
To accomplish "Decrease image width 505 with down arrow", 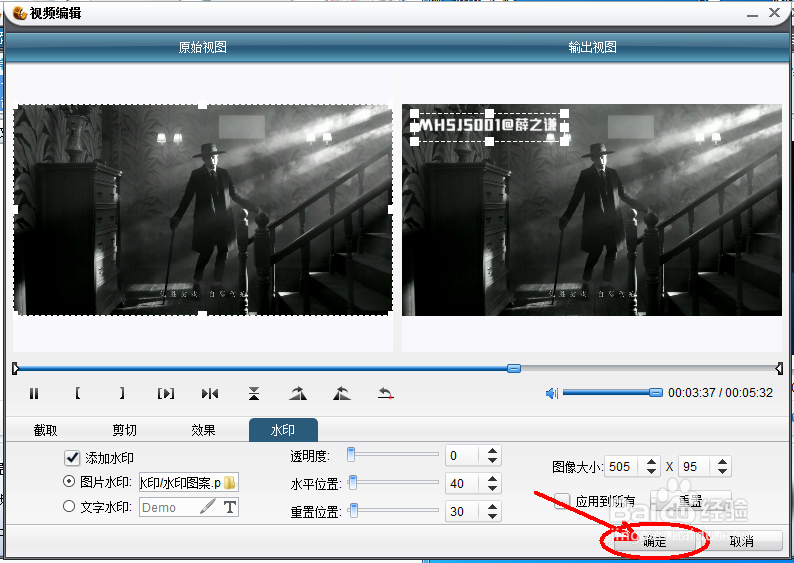I will (x=652, y=471).
